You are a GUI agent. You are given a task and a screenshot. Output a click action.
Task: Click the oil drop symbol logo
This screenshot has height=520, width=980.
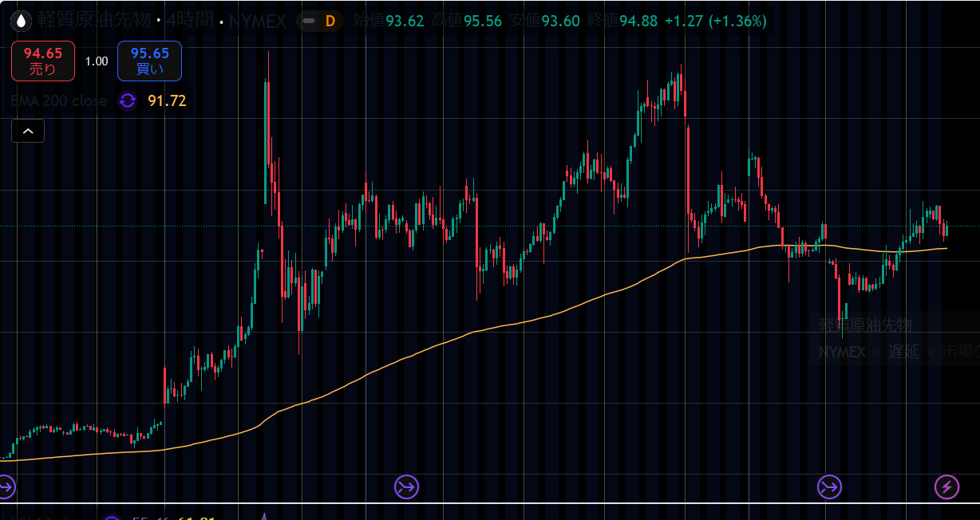coord(22,21)
